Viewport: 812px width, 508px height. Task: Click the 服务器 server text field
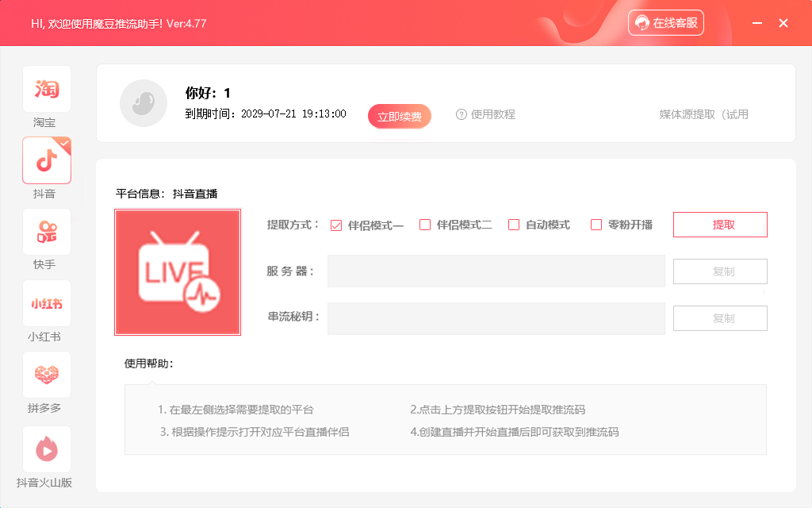point(496,271)
